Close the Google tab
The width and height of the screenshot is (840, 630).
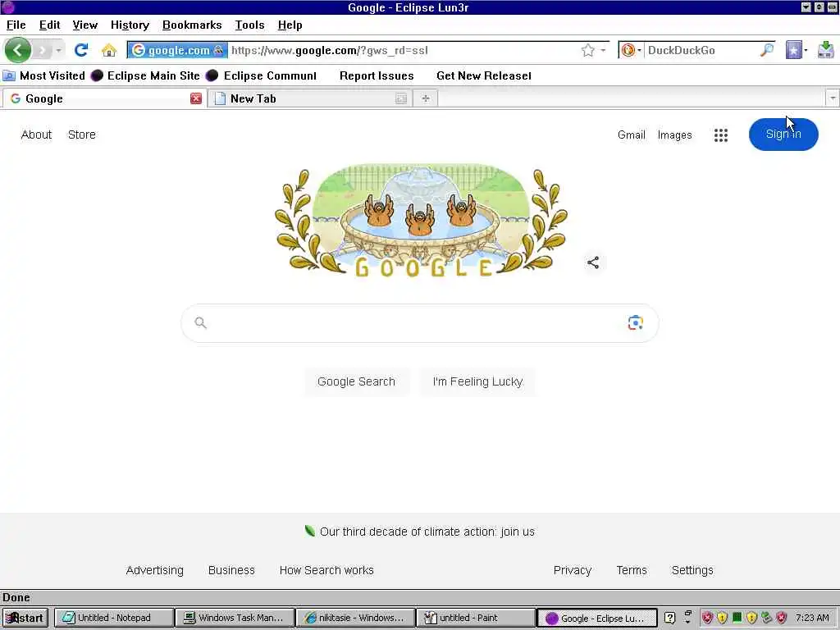pyautogui.click(x=196, y=98)
